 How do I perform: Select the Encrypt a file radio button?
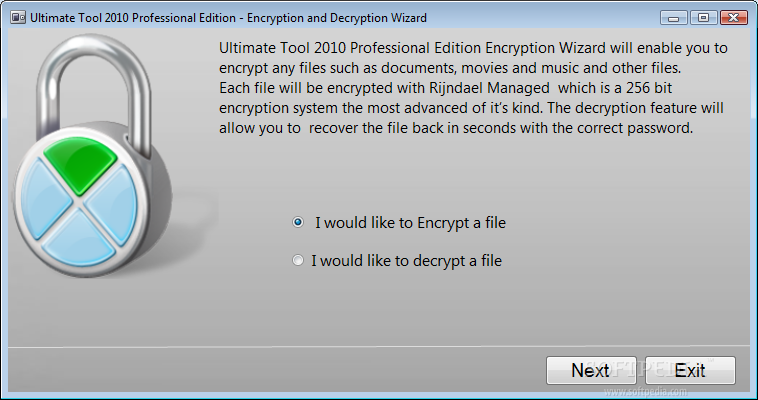coord(298,222)
